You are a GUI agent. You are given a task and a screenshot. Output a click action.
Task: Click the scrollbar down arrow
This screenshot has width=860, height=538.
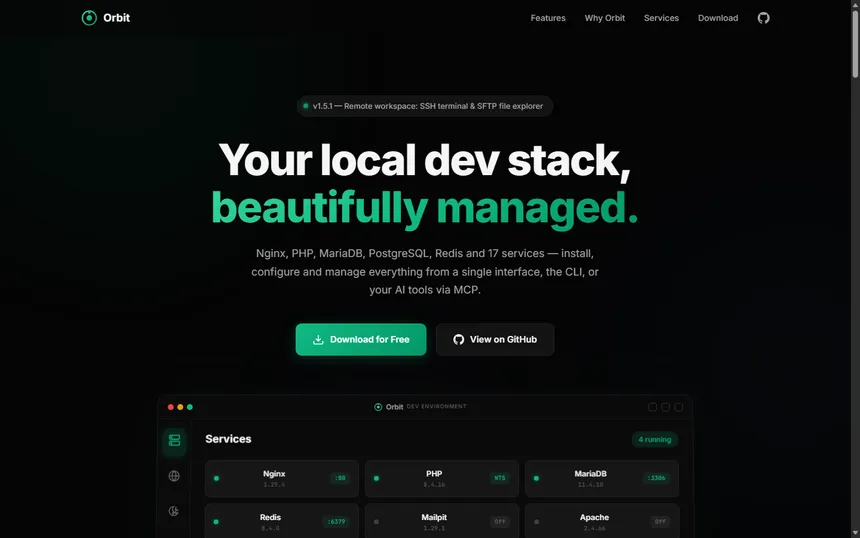coord(855,533)
